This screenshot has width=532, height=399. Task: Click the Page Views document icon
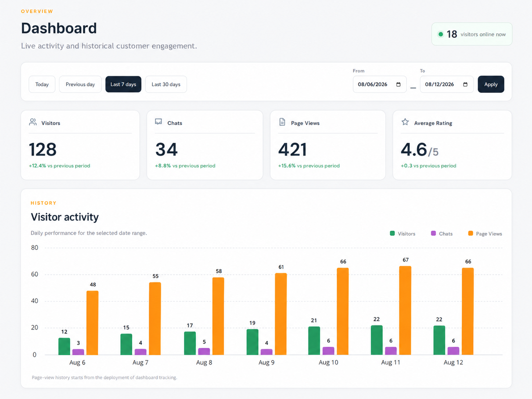[282, 122]
